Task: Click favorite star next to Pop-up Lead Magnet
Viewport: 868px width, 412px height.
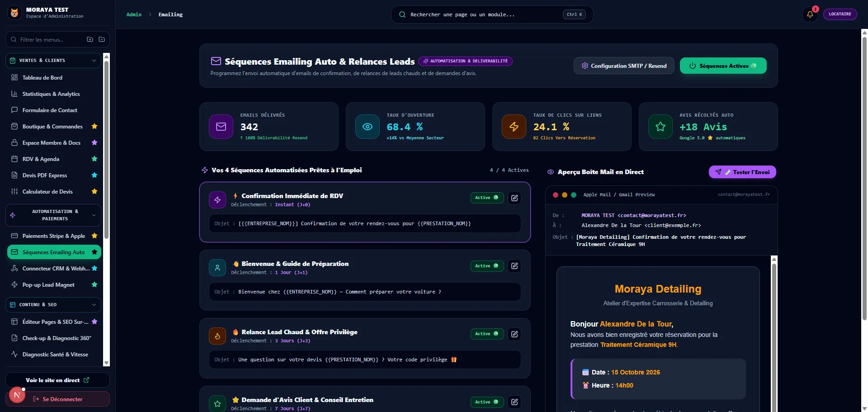Action: coord(94,284)
